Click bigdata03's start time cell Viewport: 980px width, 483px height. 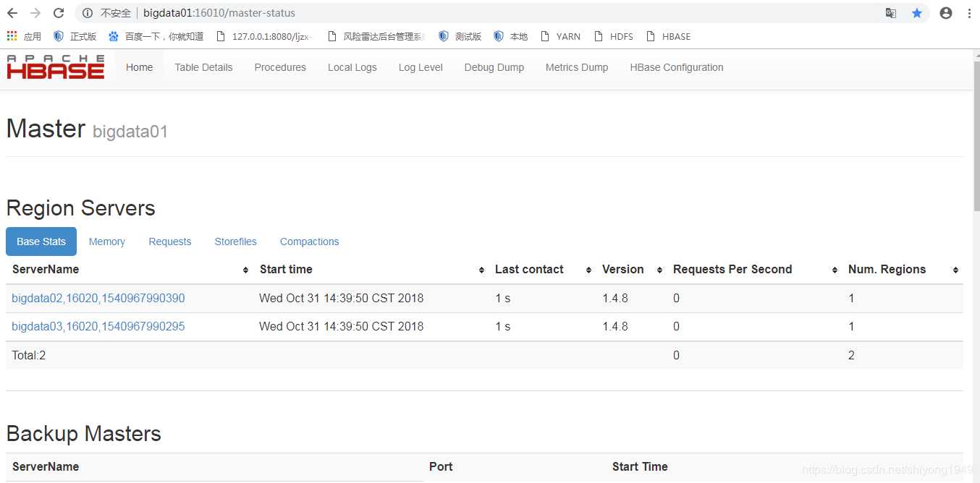coord(342,326)
